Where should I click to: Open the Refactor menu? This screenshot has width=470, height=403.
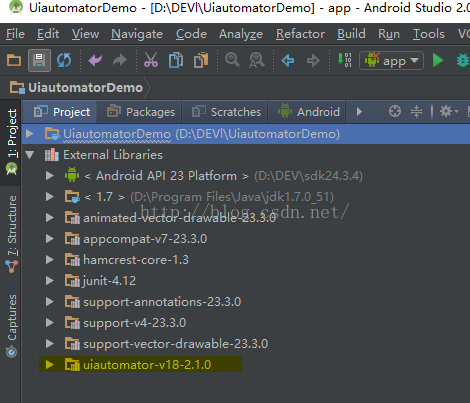pos(300,34)
